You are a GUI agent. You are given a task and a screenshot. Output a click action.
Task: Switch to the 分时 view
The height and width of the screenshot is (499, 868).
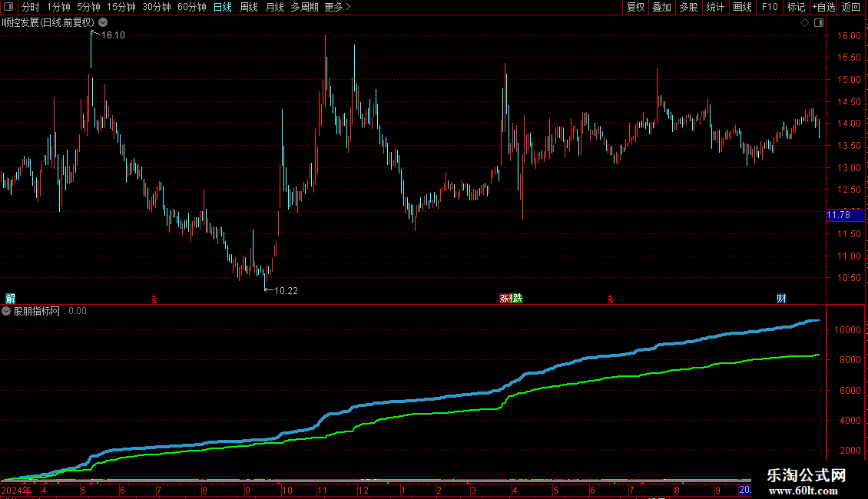31,7
